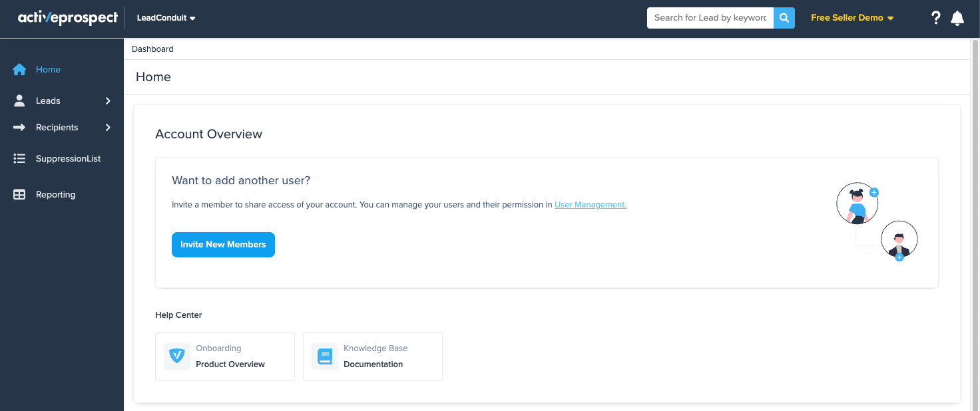Click the magnifying glass search button
Viewport: 980px width, 411px height.
(x=784, y=18)
